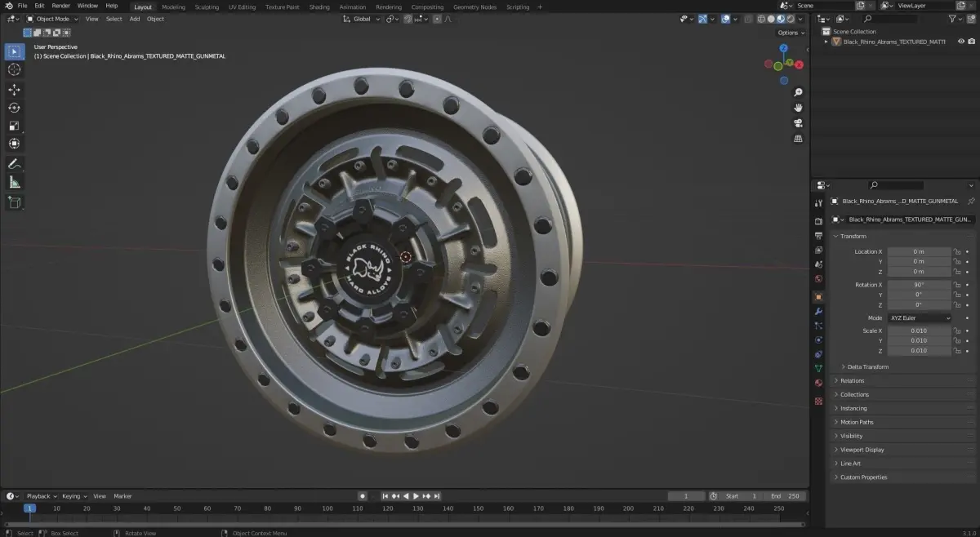Open the Keying dropdown in timeline
980x537 pixels.
(x=74, y=496)
